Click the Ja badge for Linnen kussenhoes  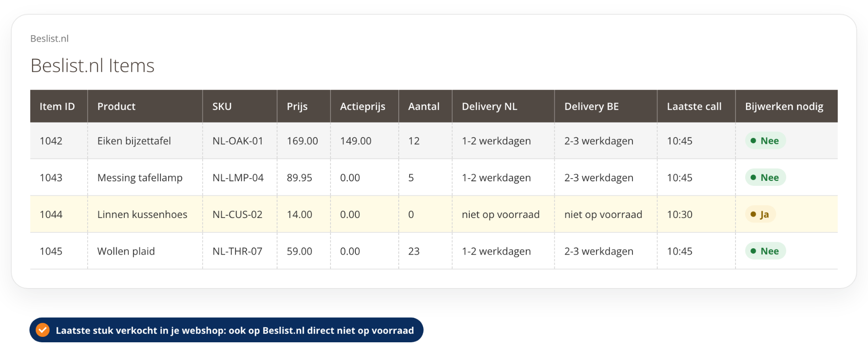(760, 214)
